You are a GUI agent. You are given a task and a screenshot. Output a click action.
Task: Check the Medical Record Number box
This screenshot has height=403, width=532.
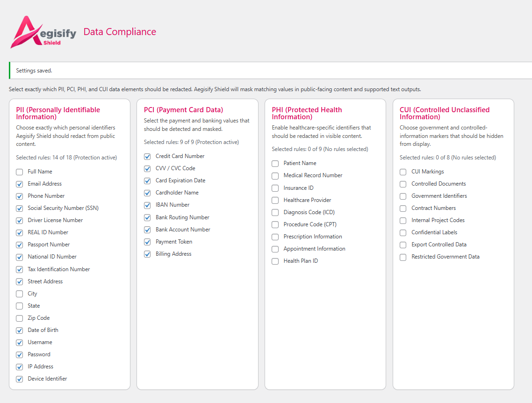pyautogui.click(x=275, y=176)
